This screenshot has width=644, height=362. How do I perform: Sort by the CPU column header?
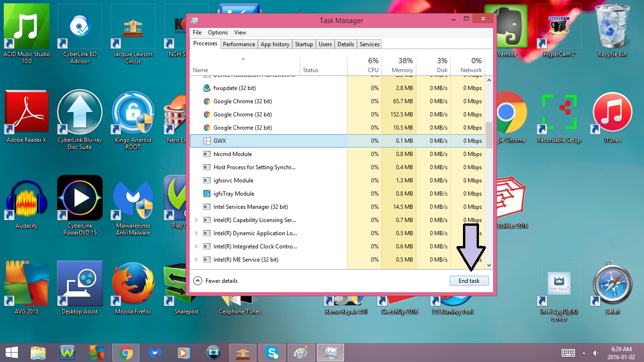coord(364,66)
